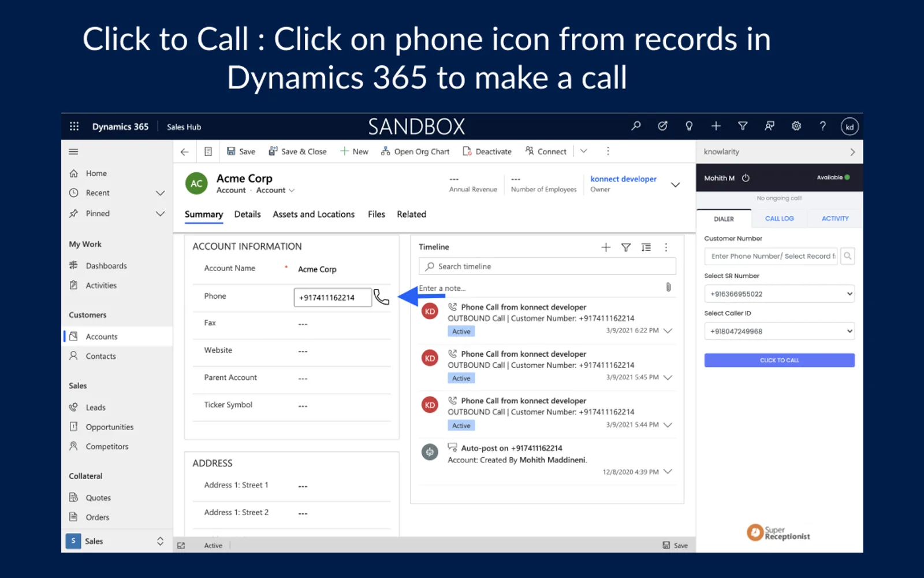Viewport: 924px width, 578px height.
Task: Switch to the CALL LOG tab
Action: [x=779, y=218]
